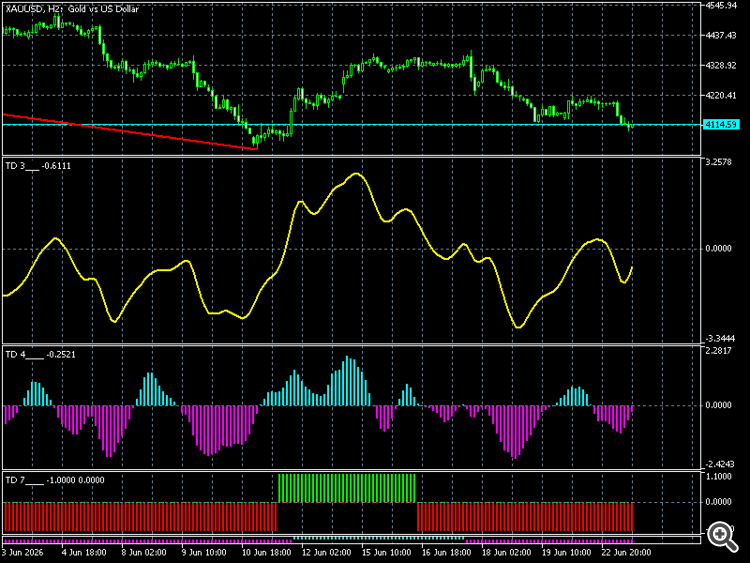Click the 4220.41 price scale value

point(721,96)
